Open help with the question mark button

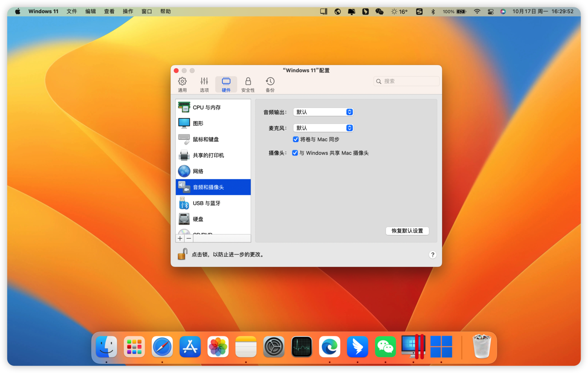432,255
